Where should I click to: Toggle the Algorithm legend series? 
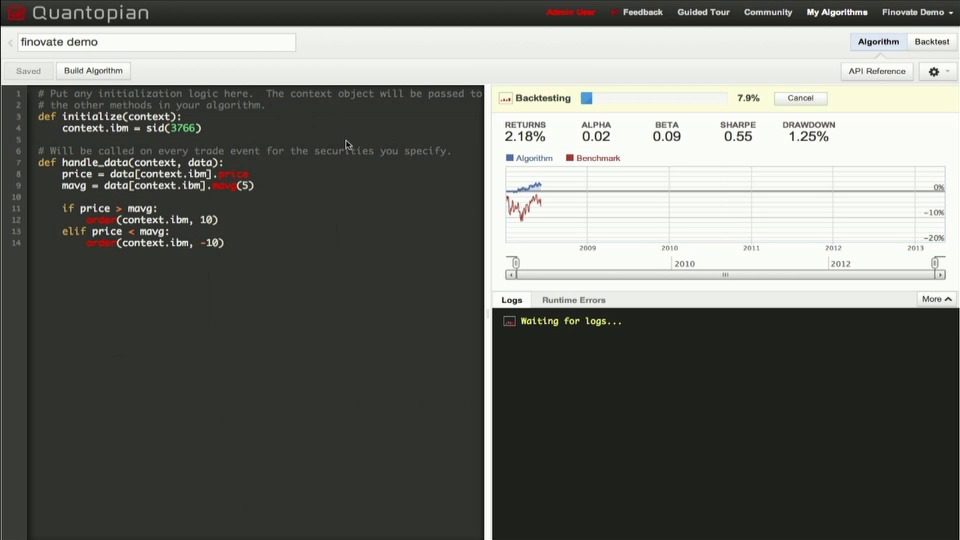[x=529, y=158]
